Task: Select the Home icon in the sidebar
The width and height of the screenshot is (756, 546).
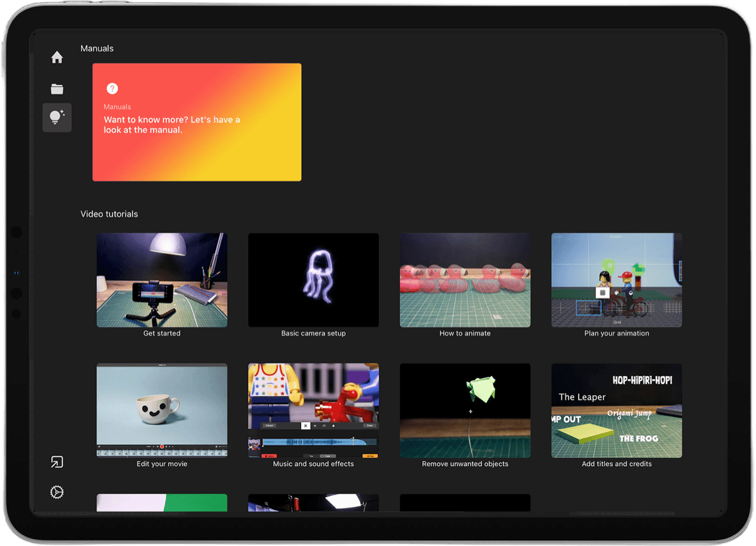Action: [57, 57]
